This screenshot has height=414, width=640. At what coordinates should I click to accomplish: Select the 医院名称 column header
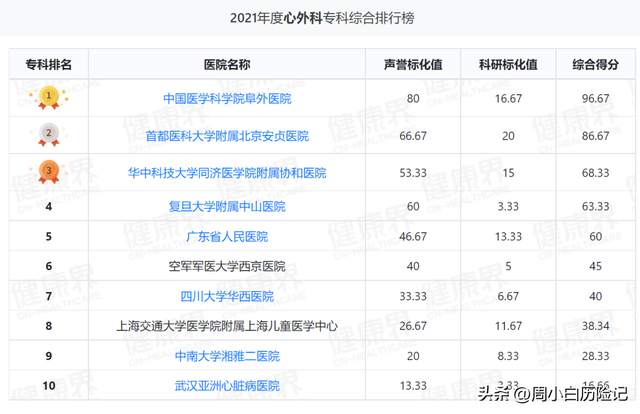point(227,64)
